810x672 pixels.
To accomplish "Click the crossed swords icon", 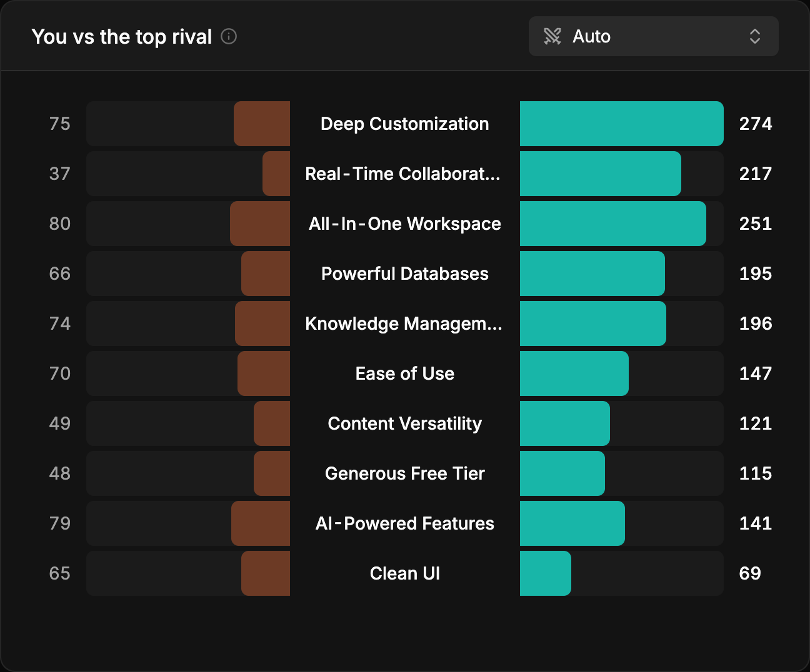I will click(552, 36).
